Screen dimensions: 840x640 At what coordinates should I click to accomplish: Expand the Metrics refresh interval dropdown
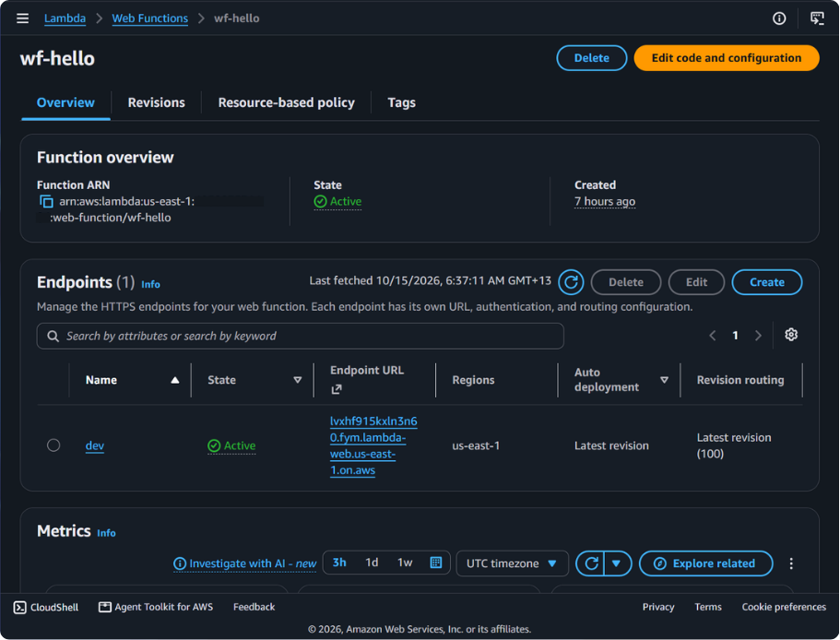pos(617,563)
